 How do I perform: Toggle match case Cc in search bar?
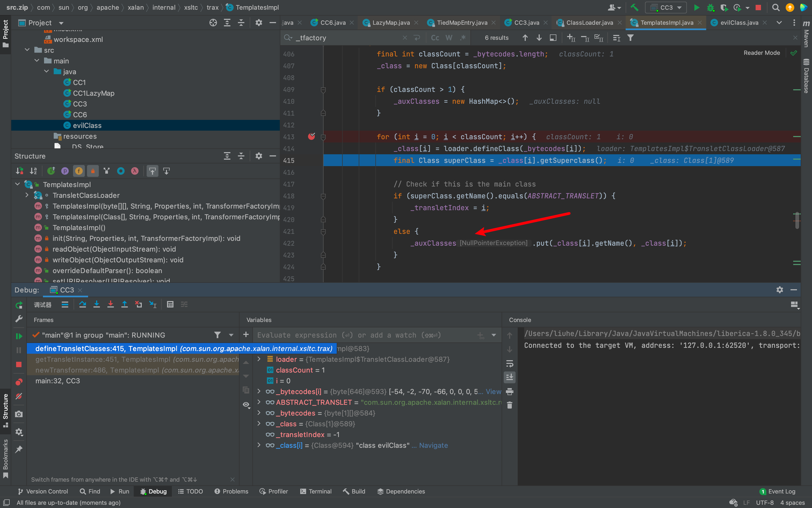[x=435, y=38]
